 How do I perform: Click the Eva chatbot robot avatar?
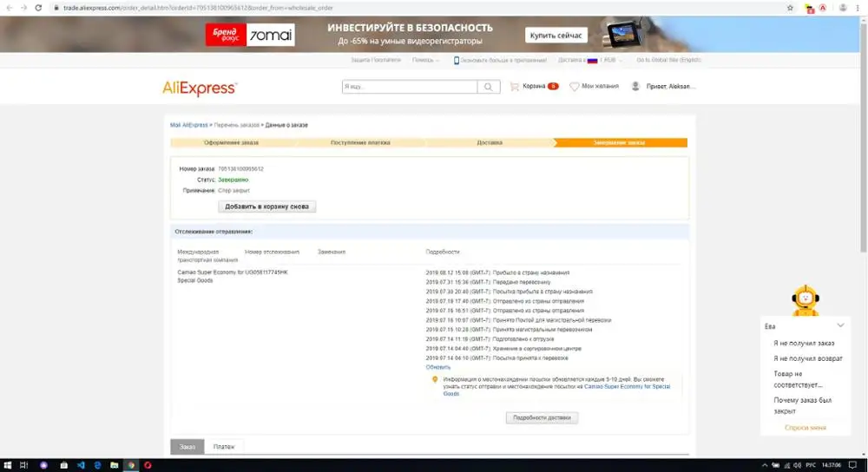(x=806, y=300)
